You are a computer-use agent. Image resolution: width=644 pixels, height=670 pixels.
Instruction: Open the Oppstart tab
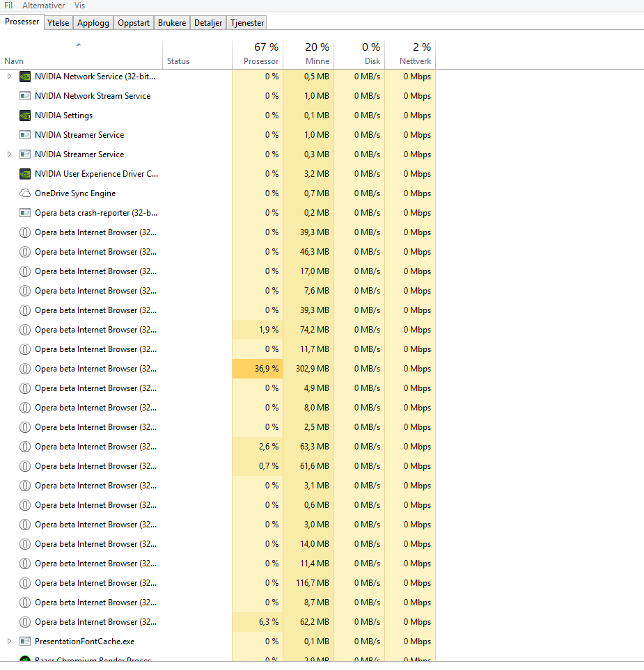[134, 23]
